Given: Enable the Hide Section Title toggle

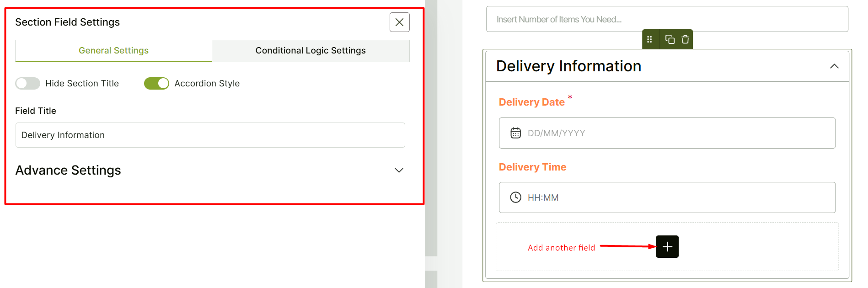Looking at the screenshot, I should (28, 83).
